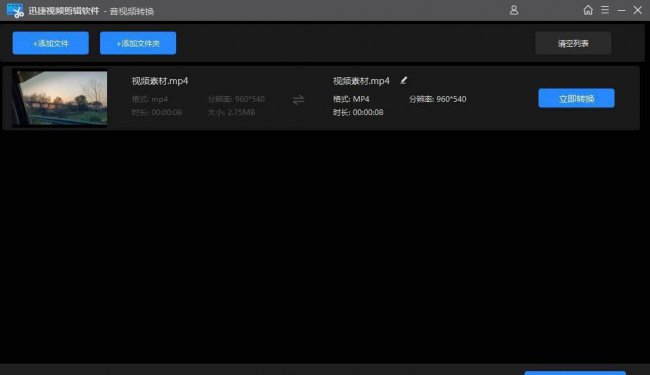Click source format 格式: mp4
This screenshot has height=375, width=650.
[x=150, y=99]
